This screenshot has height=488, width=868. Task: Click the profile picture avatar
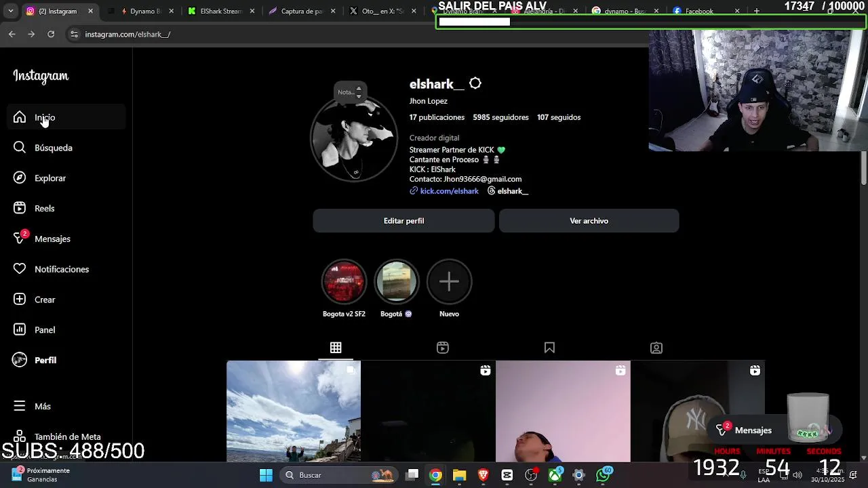(354, 138)
